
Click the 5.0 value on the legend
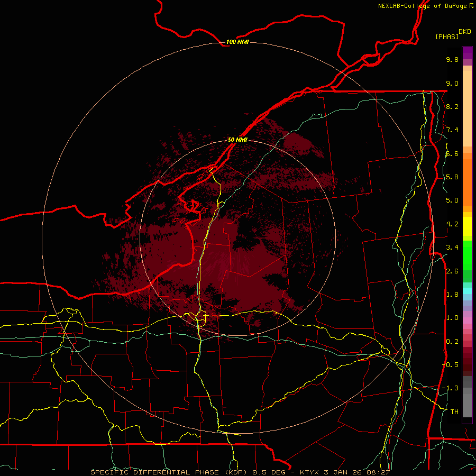[452, 200]
